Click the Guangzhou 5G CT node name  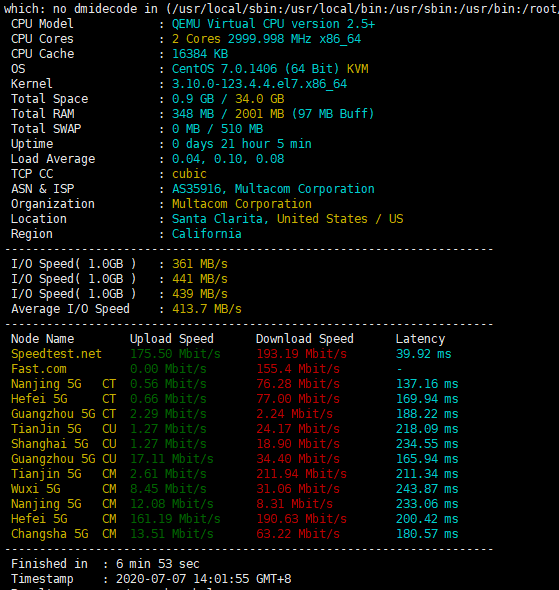click(63, 414)
